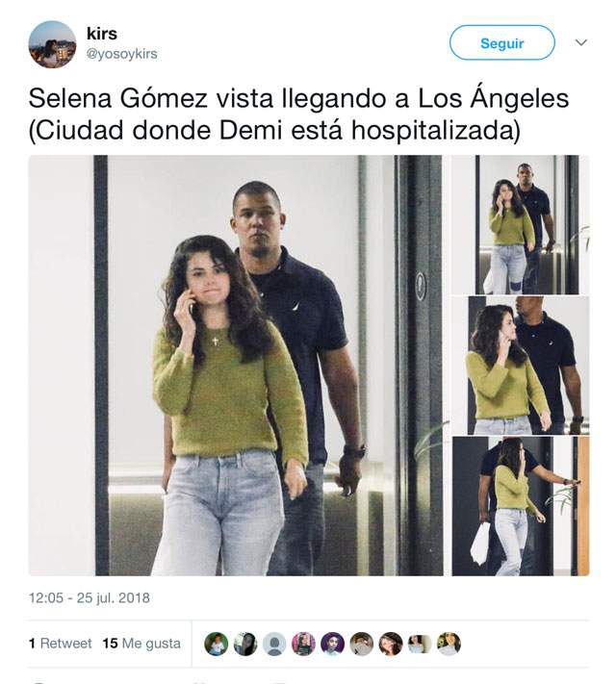The image size is (616, 684).
Task: Open liker avatar with green background
Action: pyautogui.click(x=217, y=644)
